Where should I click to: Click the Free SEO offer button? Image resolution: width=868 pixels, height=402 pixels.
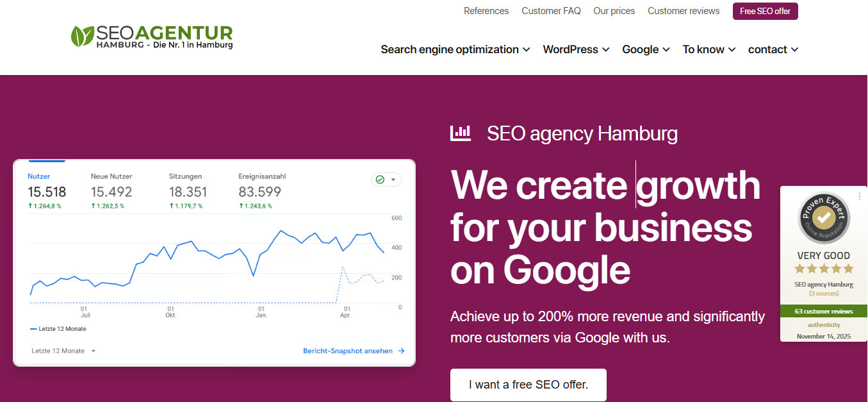click(x=765, y=11)
